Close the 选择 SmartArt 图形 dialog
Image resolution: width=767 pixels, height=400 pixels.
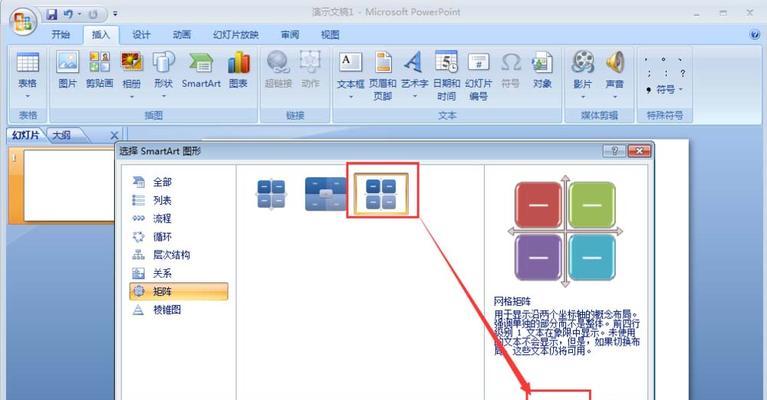639,151
